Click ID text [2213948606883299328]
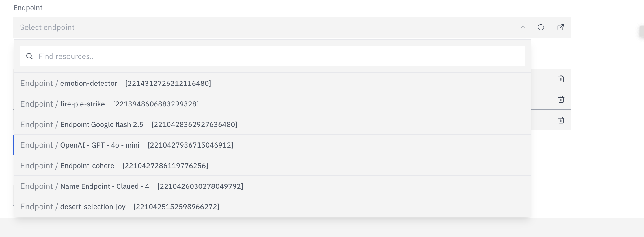The width and height of the screenshot is (644, 237). click(156, 104)
